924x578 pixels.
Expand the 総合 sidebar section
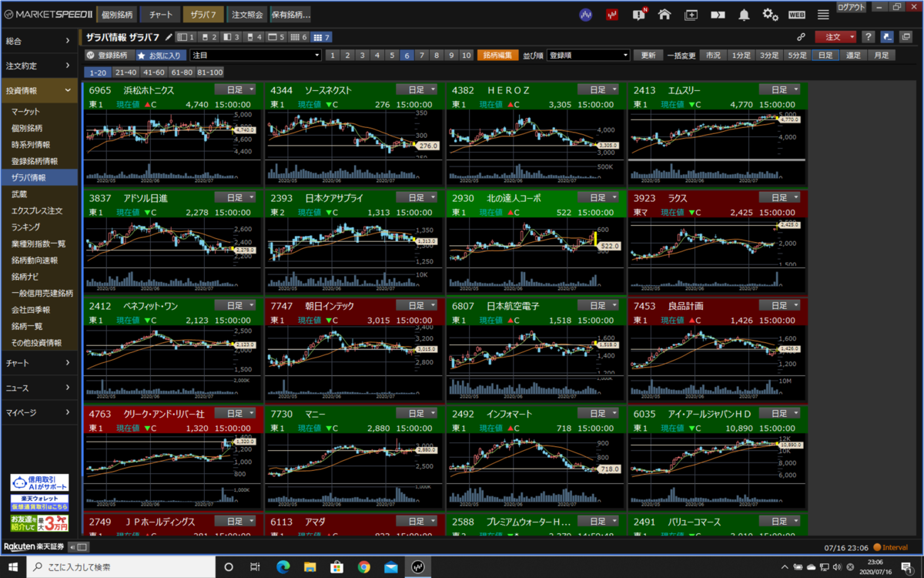[x=39, y=41]
